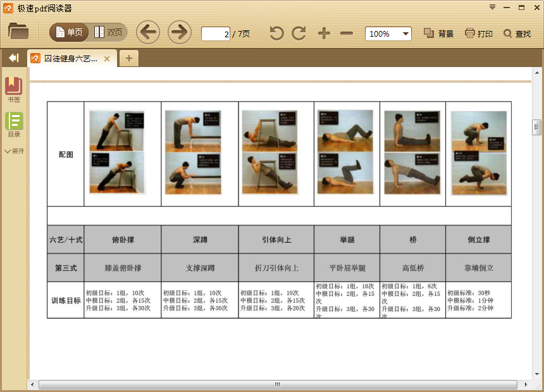This screenshot has height=392, width=544.
Task: Click the 靠墙倒立 cell
Action: 479,268
